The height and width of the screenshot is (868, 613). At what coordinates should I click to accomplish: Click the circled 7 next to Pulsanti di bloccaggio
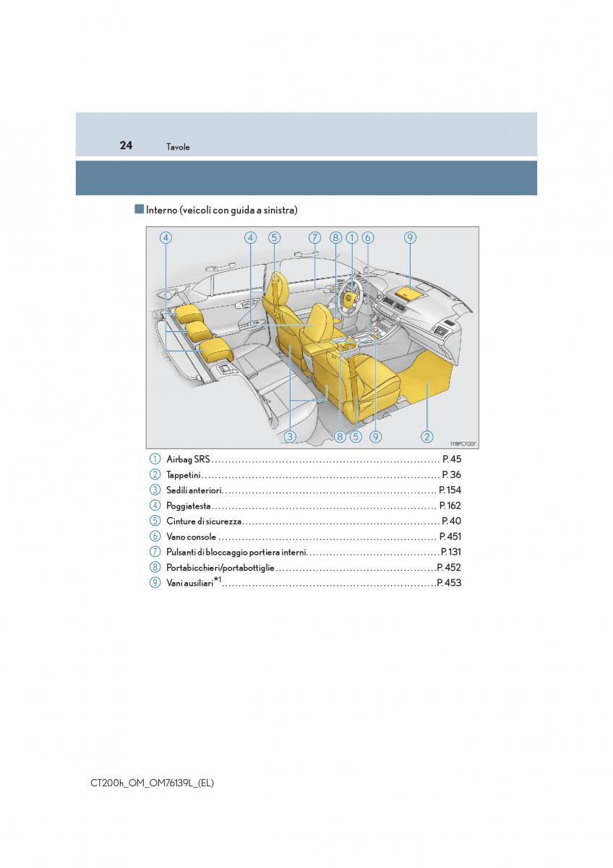155,552
